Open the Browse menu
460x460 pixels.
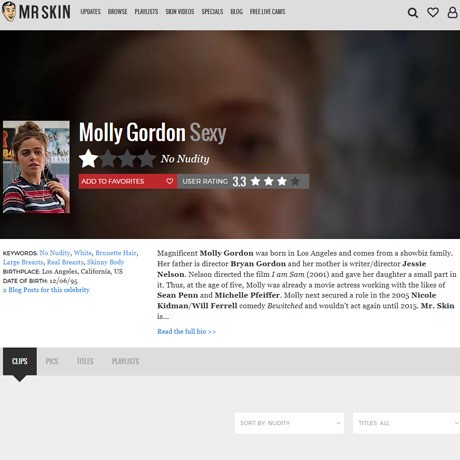pyautogui.click(x=117, y=12)
